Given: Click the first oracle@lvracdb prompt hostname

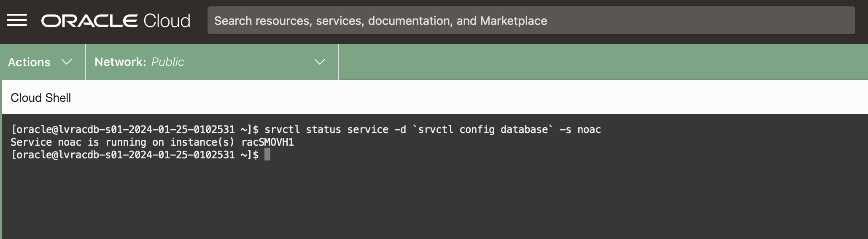Looking at the screenshot, I should (x=122, y=130).
